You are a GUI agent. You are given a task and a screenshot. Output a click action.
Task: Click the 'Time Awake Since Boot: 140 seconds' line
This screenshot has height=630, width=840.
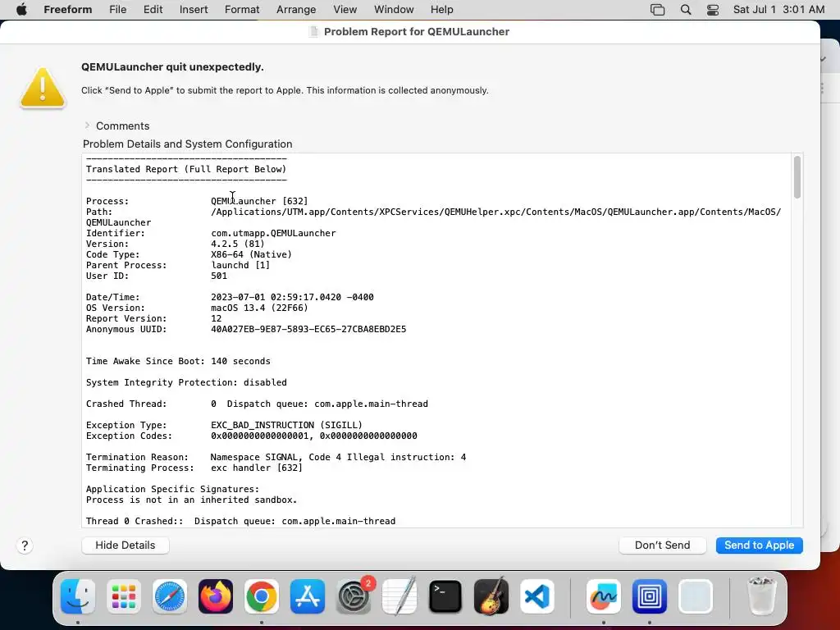(x=178, y=362)
